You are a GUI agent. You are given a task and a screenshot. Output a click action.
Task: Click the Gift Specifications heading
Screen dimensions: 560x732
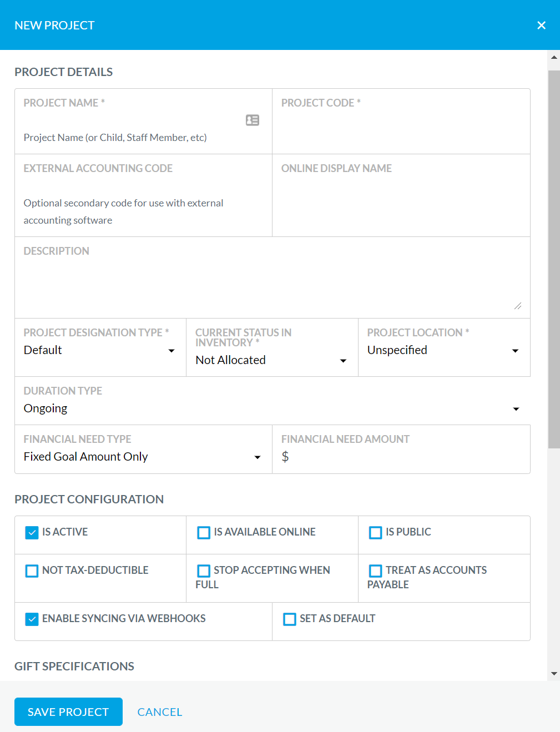point(74,667)
